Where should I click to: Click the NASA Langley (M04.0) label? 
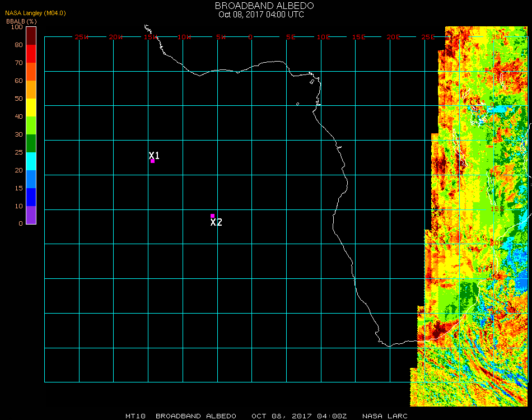pyautogui.click(x=35, y=13)
